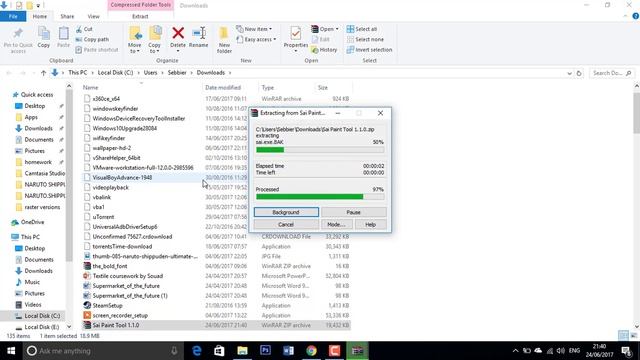Switch to the View ribbon tab
This screenshot has height=360, width=640.
pos(93,16)
